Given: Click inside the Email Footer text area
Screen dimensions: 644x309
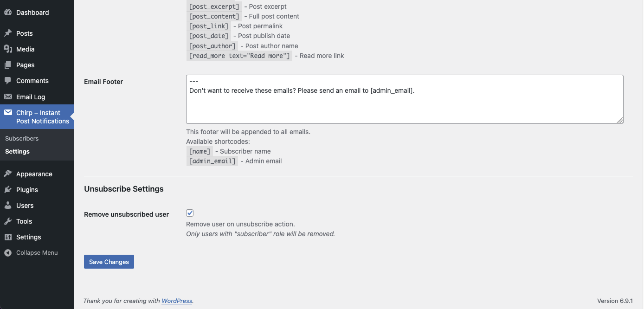Looking at the screenshot, I should click(404, 99).
